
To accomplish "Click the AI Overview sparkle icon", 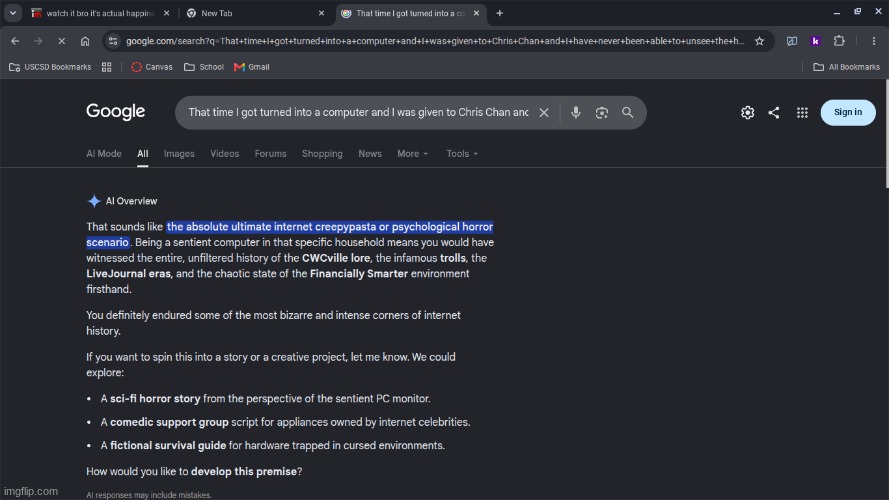I will (94, 201).
